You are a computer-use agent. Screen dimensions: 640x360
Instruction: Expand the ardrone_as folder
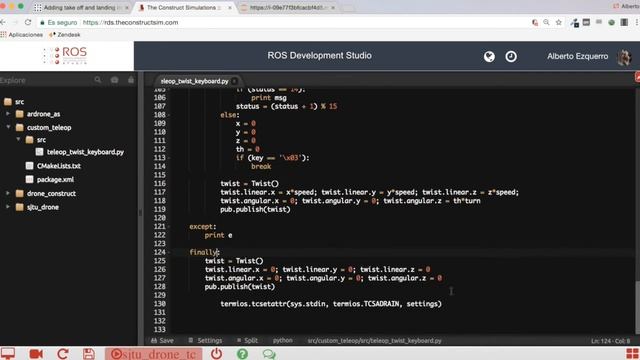coord(8,114)
